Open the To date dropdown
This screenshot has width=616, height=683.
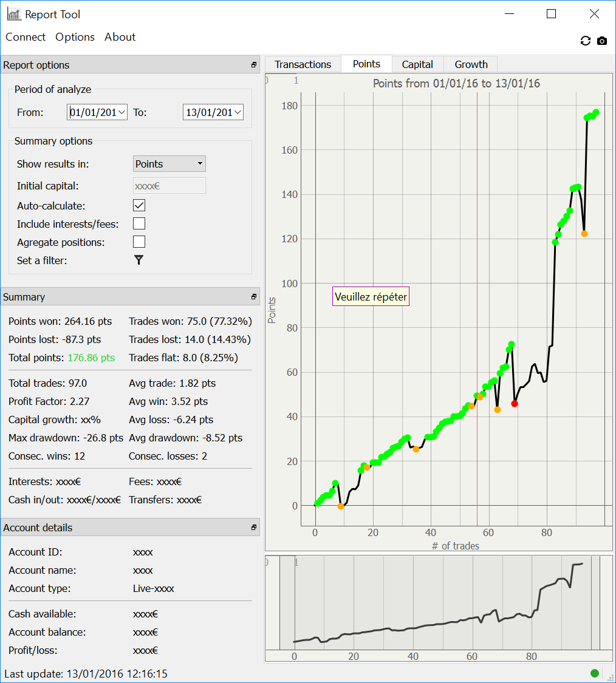(238, 112)
